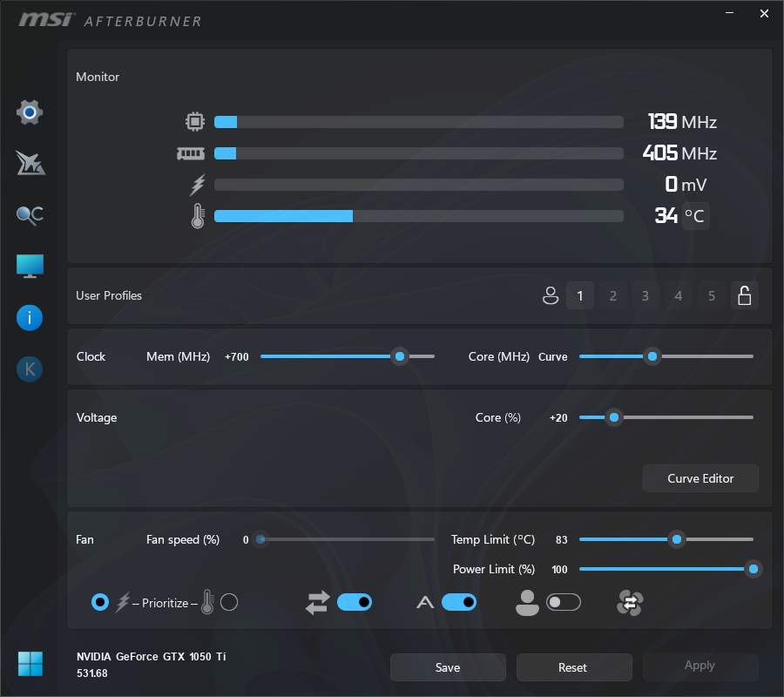Click the Temp Limit slider handle
Viewport: 784px width, 697px height.
click(677, 539)
